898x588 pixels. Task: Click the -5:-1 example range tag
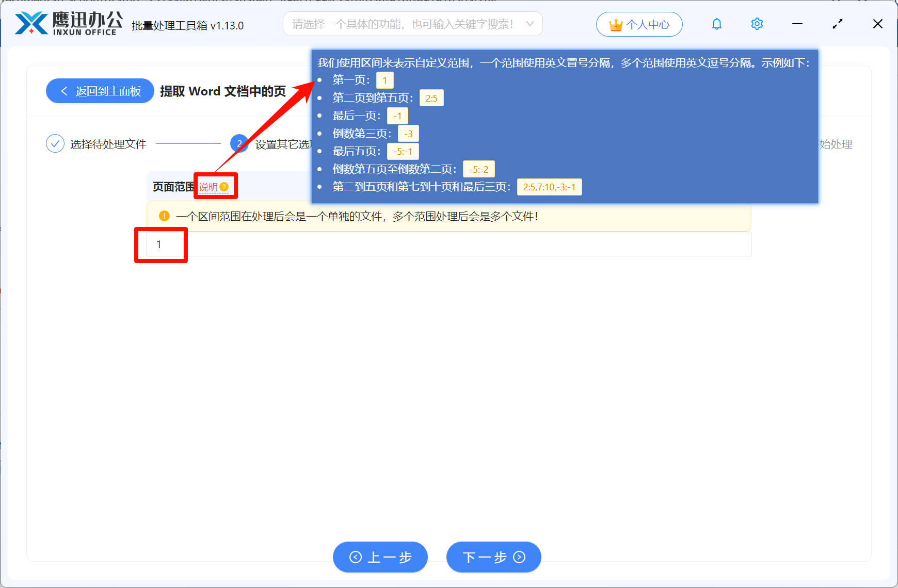403,151
